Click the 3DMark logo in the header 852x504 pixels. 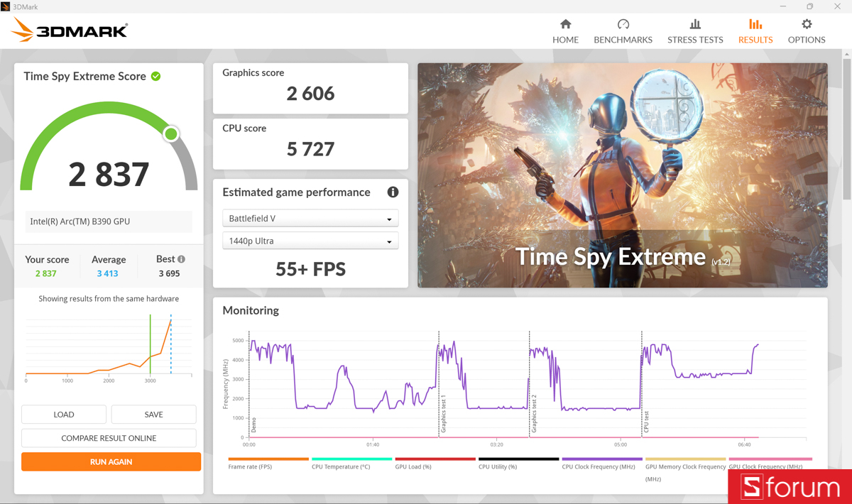tap(70, 31)
